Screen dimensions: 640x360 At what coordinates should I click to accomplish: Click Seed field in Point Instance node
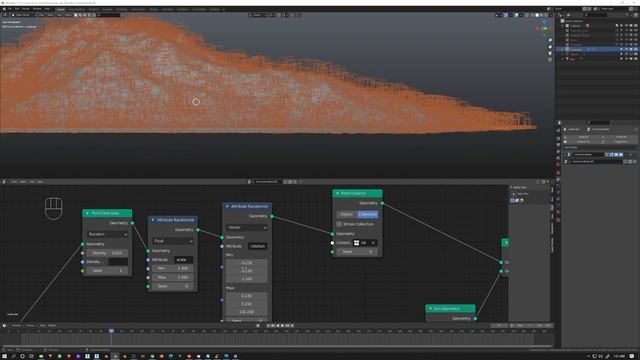click(357, 252)
